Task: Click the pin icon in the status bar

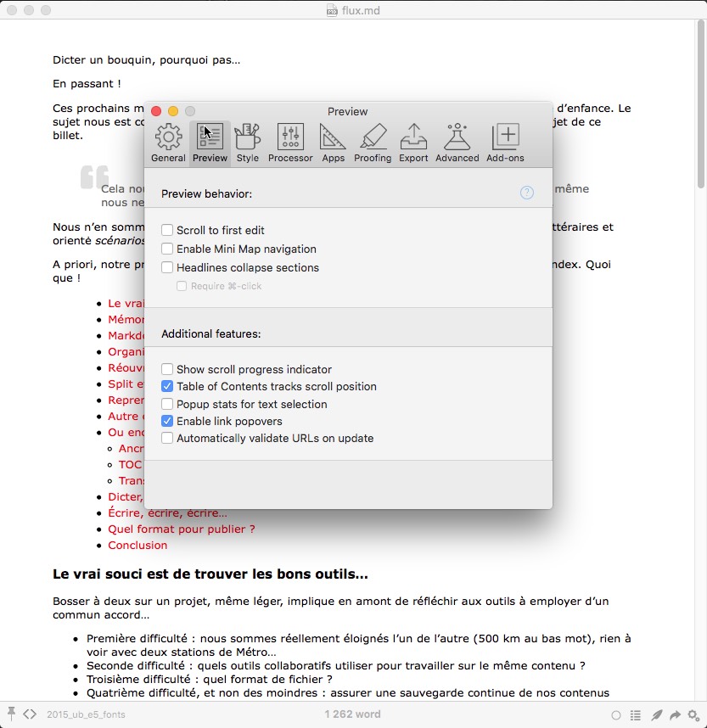Action: (11, 714)
